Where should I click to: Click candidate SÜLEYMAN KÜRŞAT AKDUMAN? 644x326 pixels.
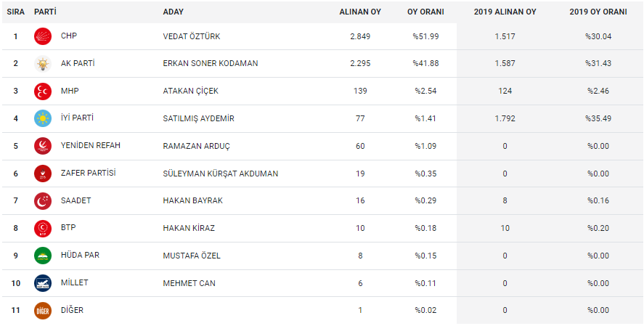[x=220, y=174]
